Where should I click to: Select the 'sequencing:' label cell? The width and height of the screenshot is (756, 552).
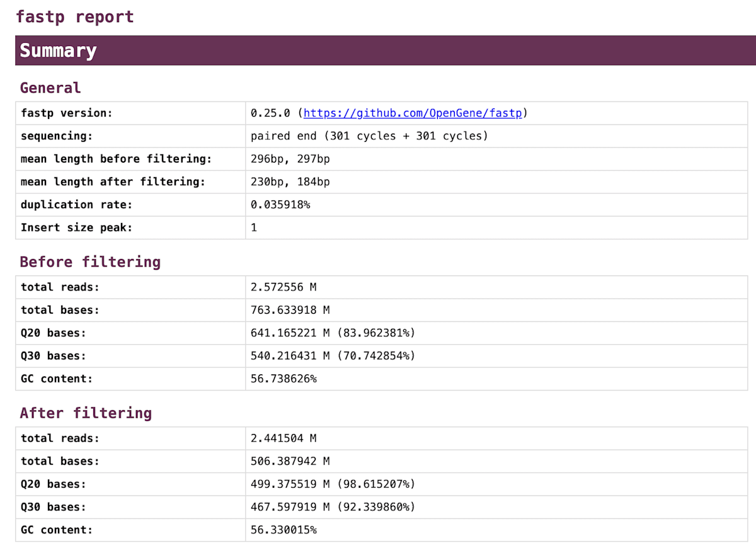[x=130, y=136]
